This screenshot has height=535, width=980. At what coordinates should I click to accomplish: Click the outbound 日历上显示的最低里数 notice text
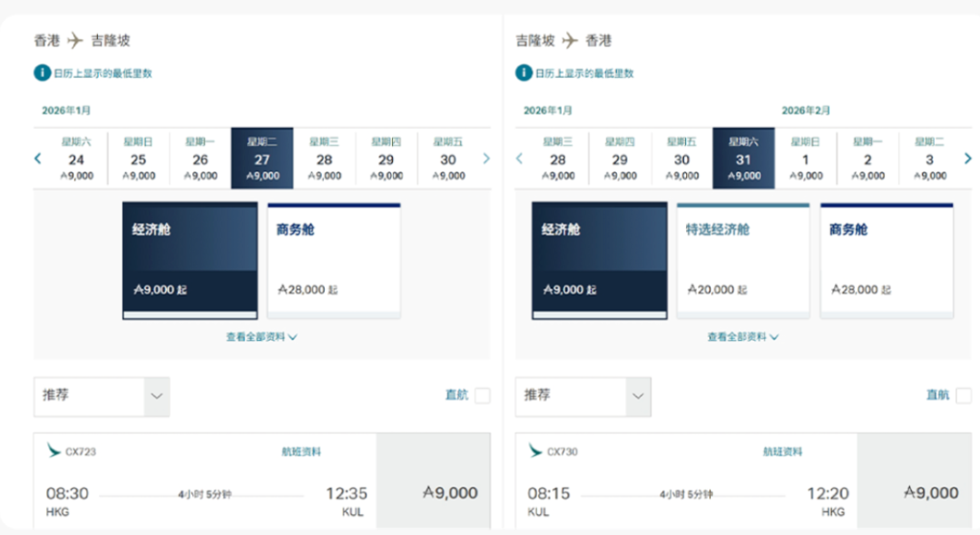click(103, 73)
